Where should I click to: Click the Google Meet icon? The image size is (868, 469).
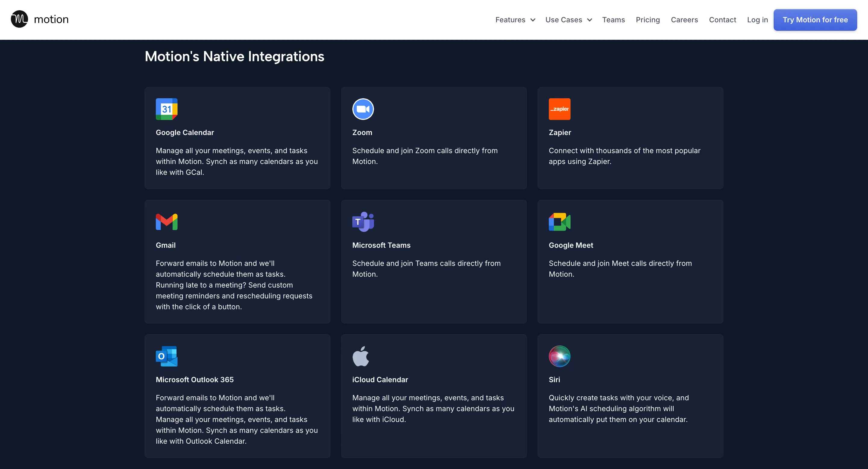pos(559,222)
